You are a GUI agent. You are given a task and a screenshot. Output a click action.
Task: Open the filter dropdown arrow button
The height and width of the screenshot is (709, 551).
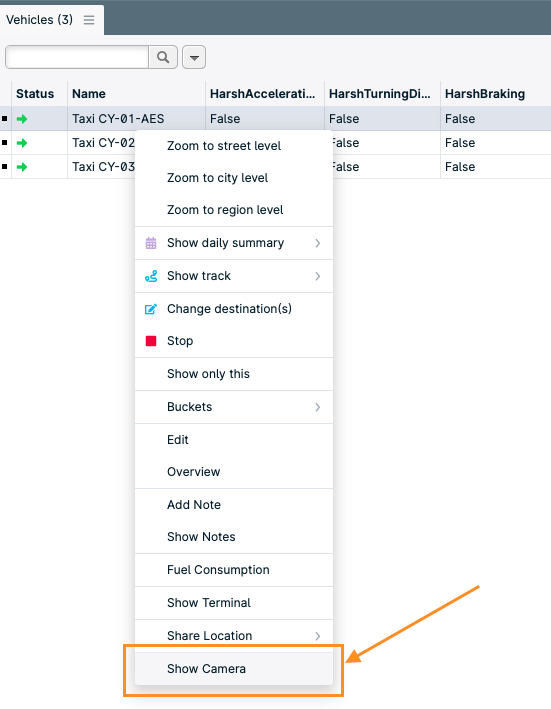pyautogui.click(x=194, y=57)
